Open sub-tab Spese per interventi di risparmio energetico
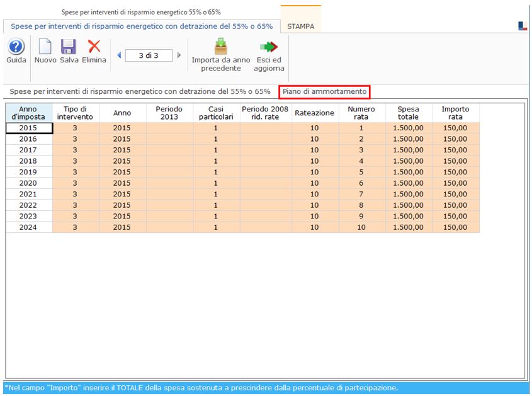 (x=140, y=92)
